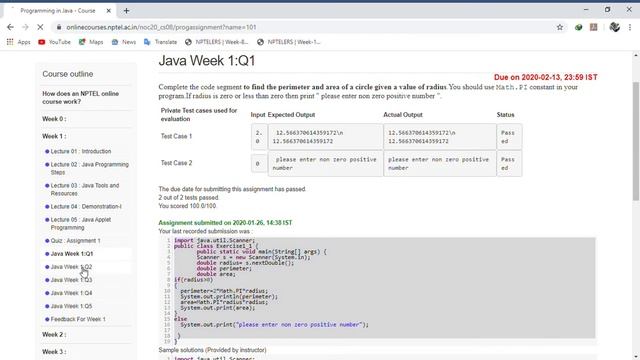The image size is (640, 360).
Task: Click Test Case 1 expected output cell
Action: click(325, 137)
